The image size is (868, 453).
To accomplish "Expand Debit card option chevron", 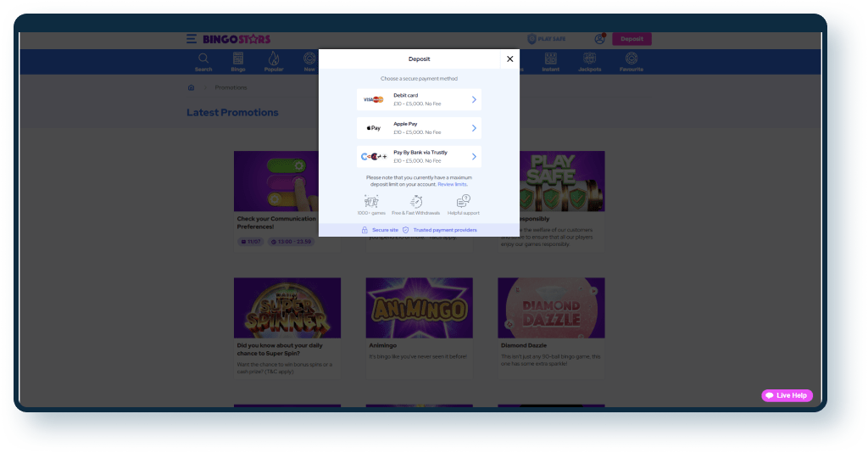I will click(x=474, y=99).
